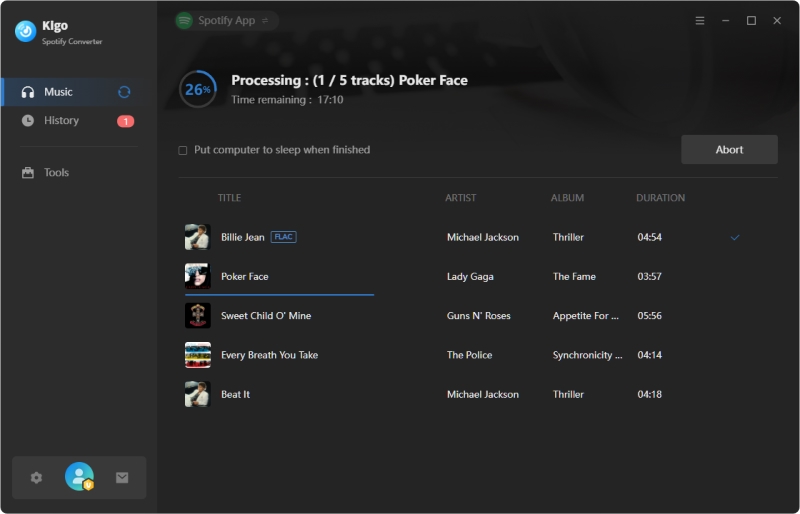This screenshot has width=800, height=514.
Task: Click the Beat It album thumbnail
Action: coord(197,394)
